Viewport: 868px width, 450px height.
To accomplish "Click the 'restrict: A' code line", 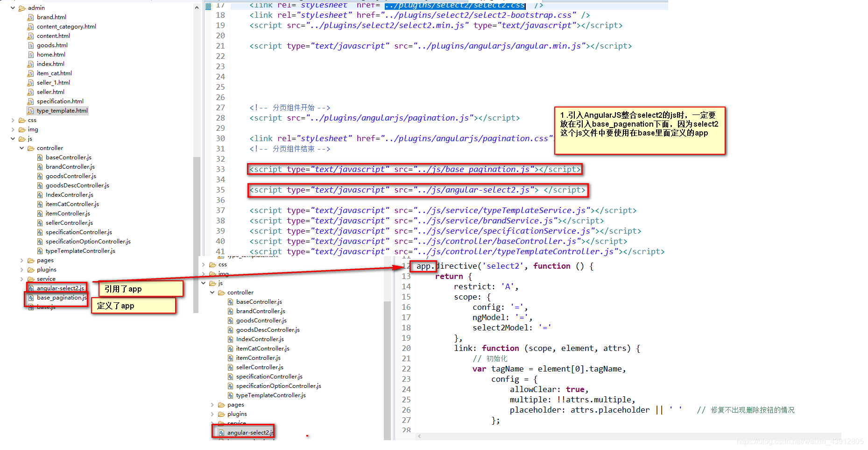I will point(486,287).
